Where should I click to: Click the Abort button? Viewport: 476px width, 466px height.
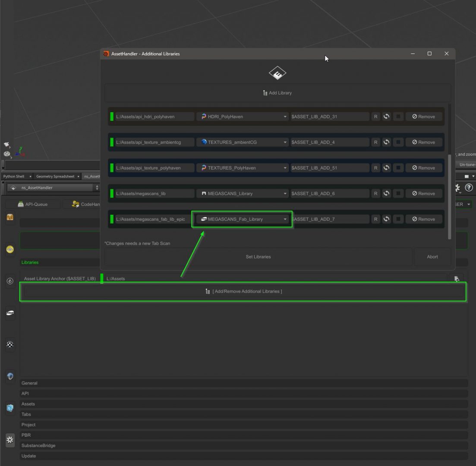coord(432,257)
